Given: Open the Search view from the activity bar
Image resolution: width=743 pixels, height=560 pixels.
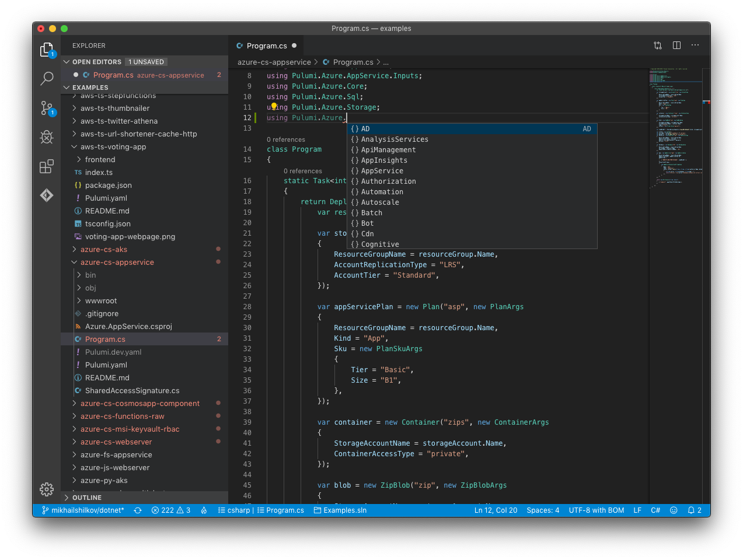Looking at the screenshot, I should (x=47, y=79).
